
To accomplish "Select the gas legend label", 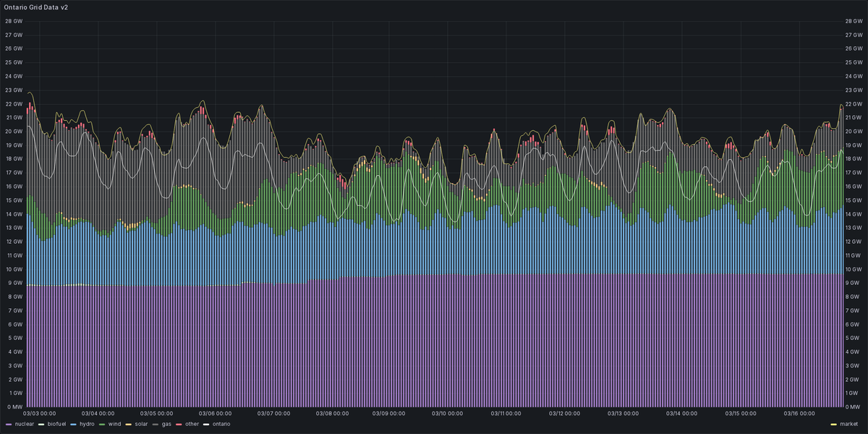I will click(x=166, y=424).
